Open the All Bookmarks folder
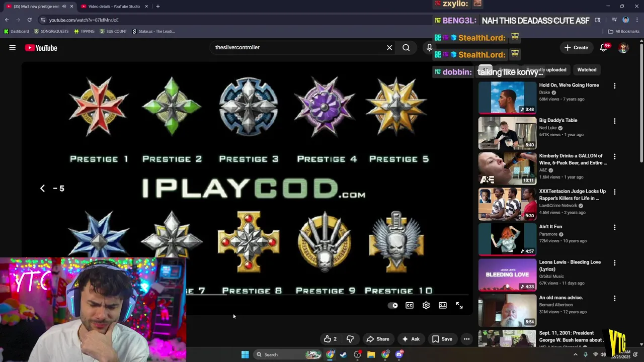Viewport: 644px width, 362px height. 623,31
